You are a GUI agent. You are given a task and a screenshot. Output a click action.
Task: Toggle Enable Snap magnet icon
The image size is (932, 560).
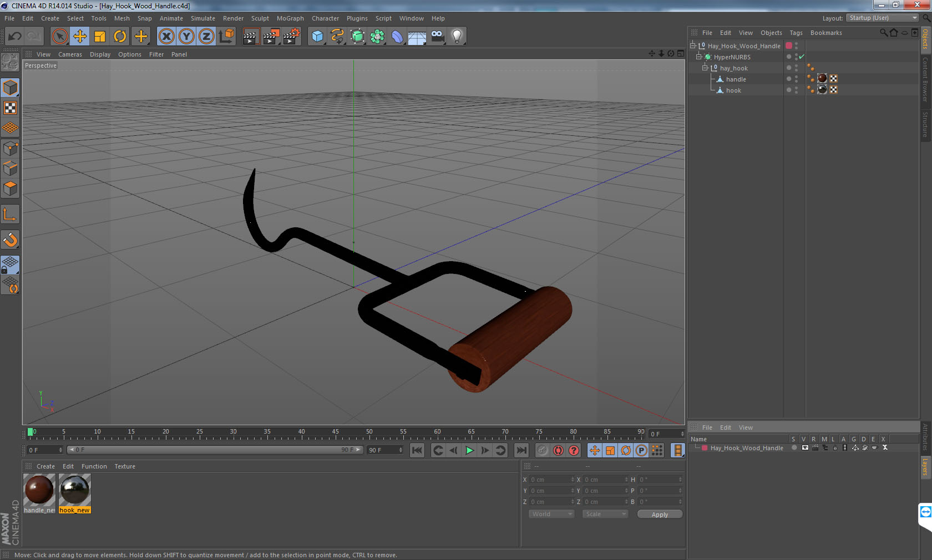(10, 240)
